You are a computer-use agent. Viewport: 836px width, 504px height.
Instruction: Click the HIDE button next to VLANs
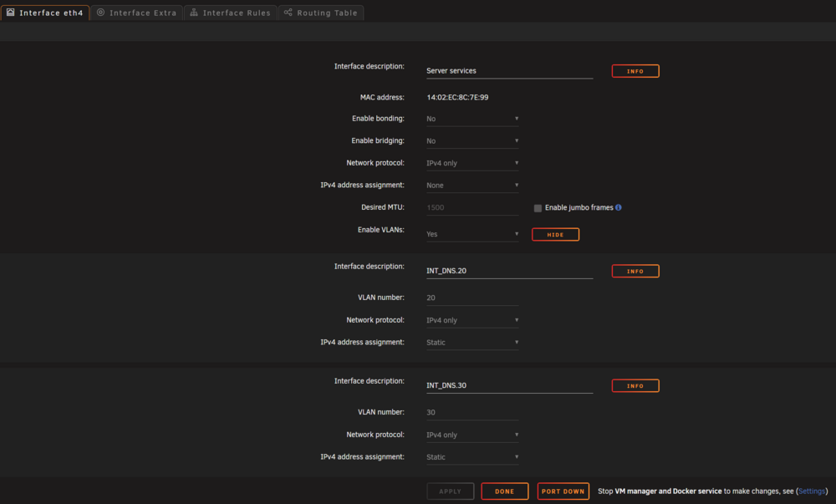click(555, 234)
